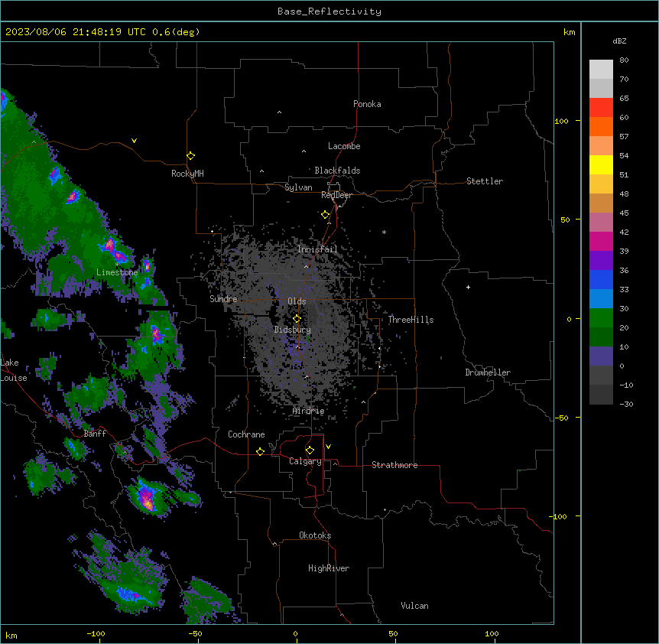This screenshot has height=644, width=659.
Task: Click the Ponoka city label
Action: [367, 104]
